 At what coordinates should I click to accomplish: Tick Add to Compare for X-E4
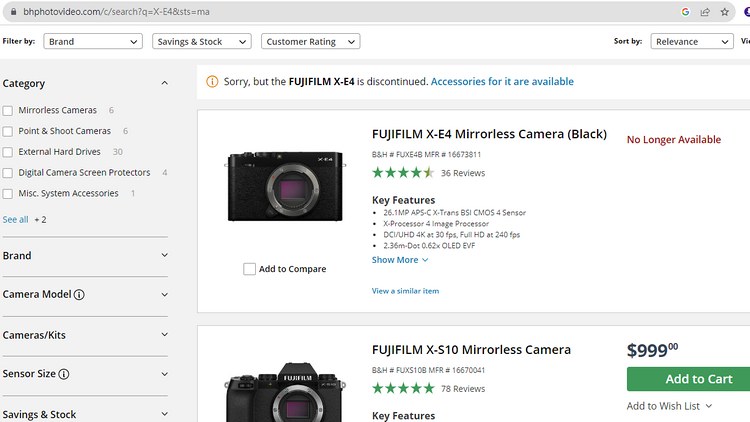click(249, 269)
